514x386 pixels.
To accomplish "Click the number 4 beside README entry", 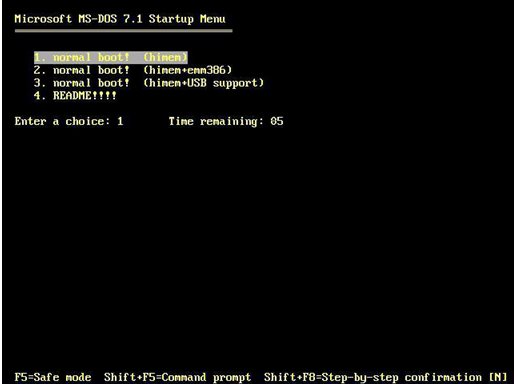I will (x=39, y=96).
